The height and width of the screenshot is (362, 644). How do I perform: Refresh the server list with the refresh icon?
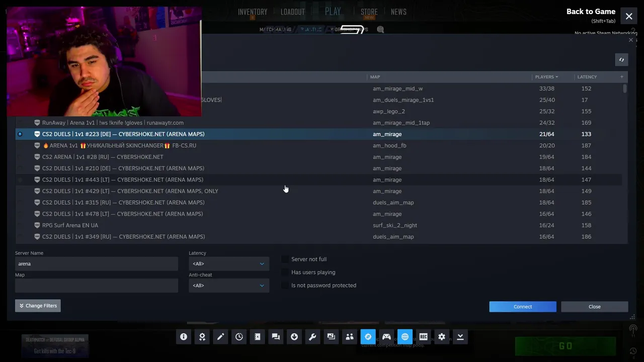point(621,60)
